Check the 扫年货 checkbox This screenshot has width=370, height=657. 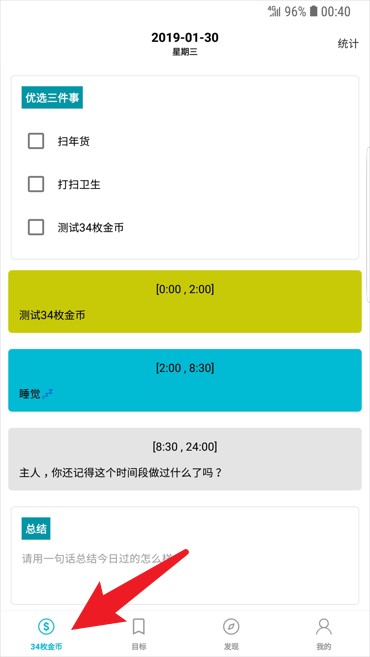click(x=36, y=141)
